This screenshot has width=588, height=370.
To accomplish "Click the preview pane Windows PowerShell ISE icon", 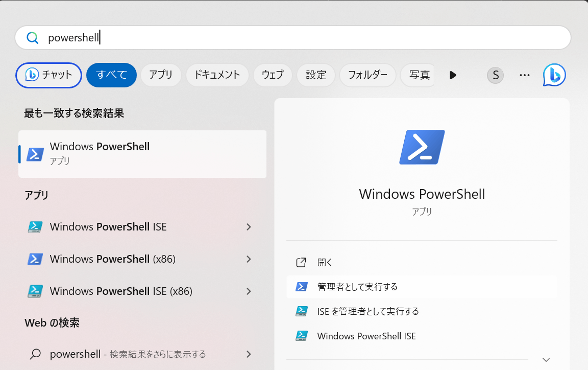I will pos(302,336).
